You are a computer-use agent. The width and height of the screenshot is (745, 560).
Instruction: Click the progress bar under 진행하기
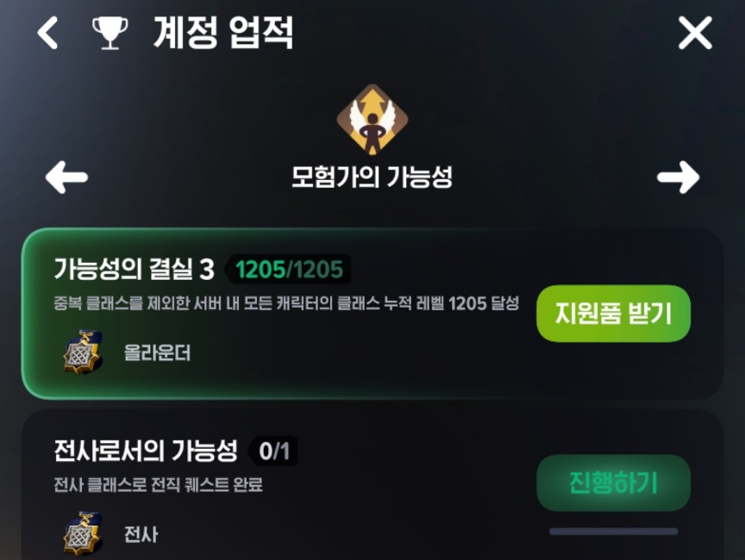pyautogui.click(x=613, y=532)
